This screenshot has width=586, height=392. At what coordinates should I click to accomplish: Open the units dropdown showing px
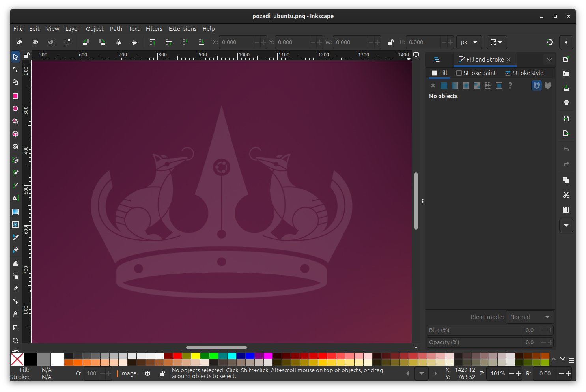(469, 42)
